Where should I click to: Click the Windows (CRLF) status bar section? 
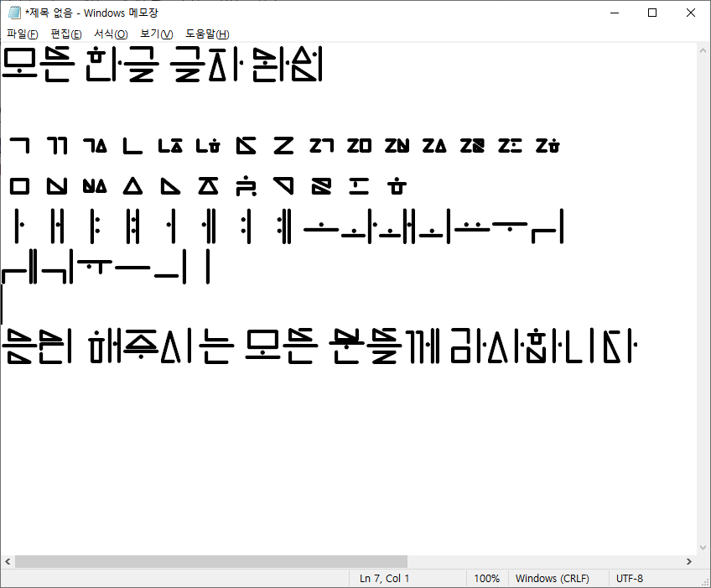tap(552, 579)
